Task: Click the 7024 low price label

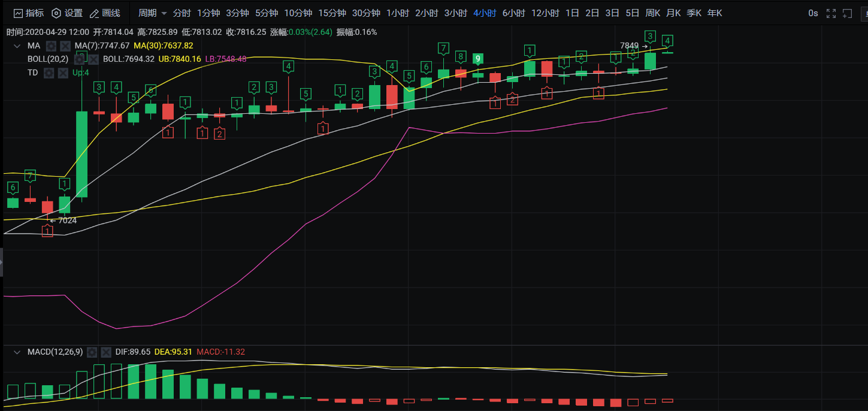Action: (67, 220)
